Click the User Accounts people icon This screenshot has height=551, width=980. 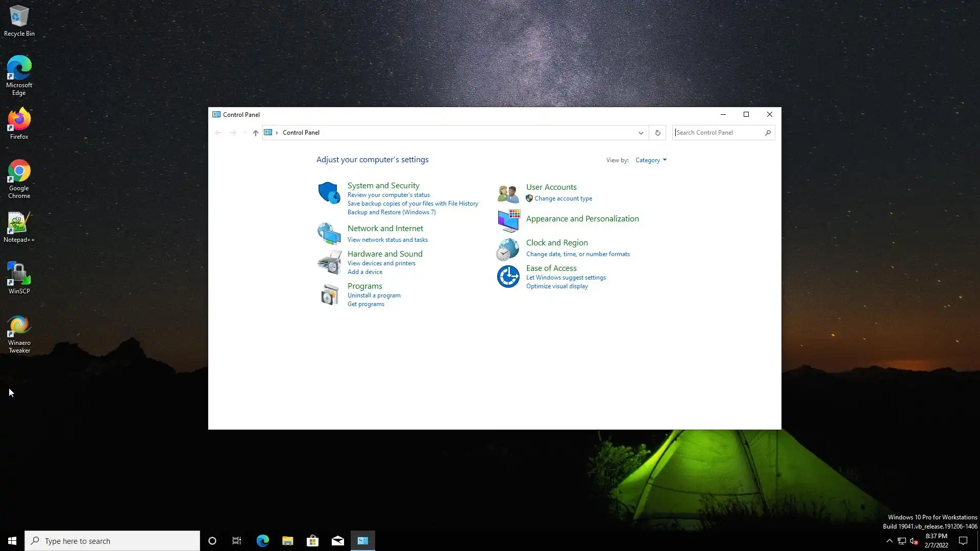[508, 193]
